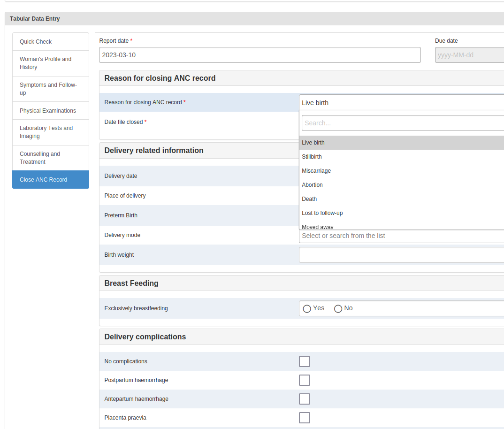Select Death as closing reason
The image size is (504, 429).
(x=402, y=199)
